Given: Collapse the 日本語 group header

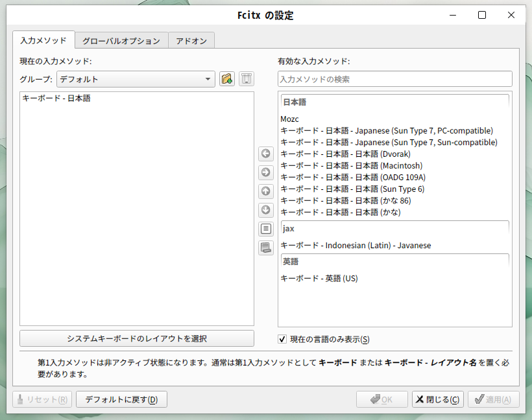Looking at the screenshot, I should click(395, 102).
